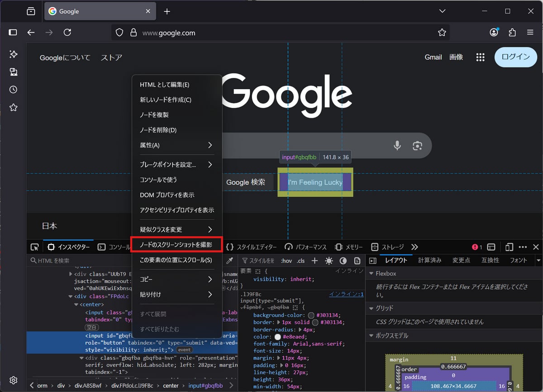
Task: Open the DevTools more options ellipsis
Action: click(523, 247)
